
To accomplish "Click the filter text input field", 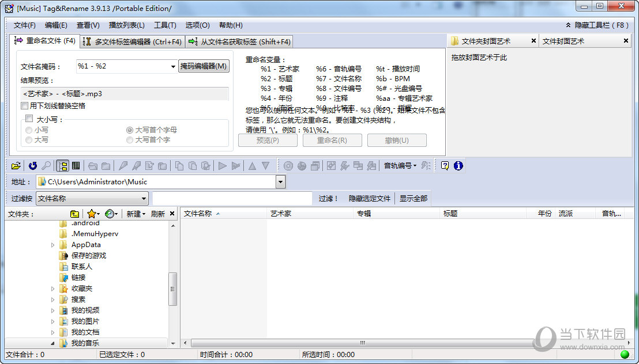I will [232, 199].
